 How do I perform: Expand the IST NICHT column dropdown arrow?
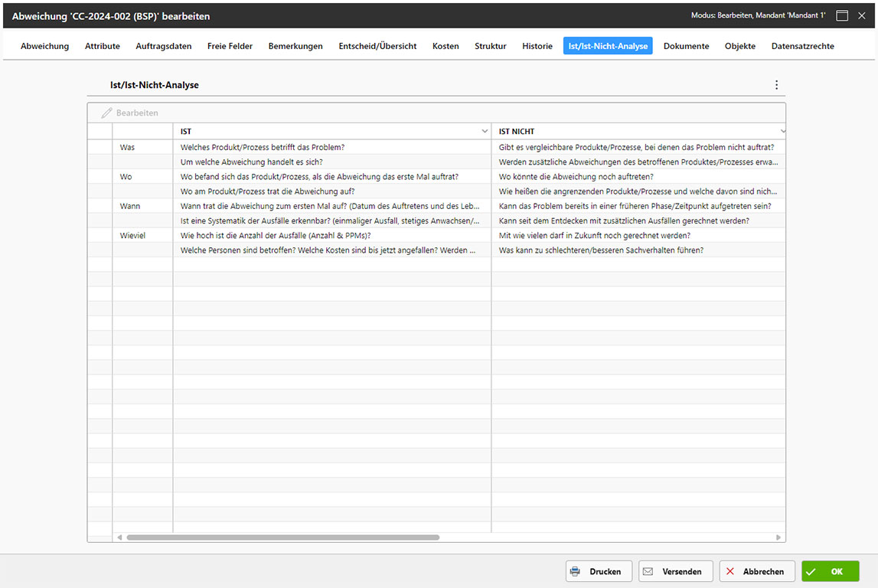tap(782, 132)
